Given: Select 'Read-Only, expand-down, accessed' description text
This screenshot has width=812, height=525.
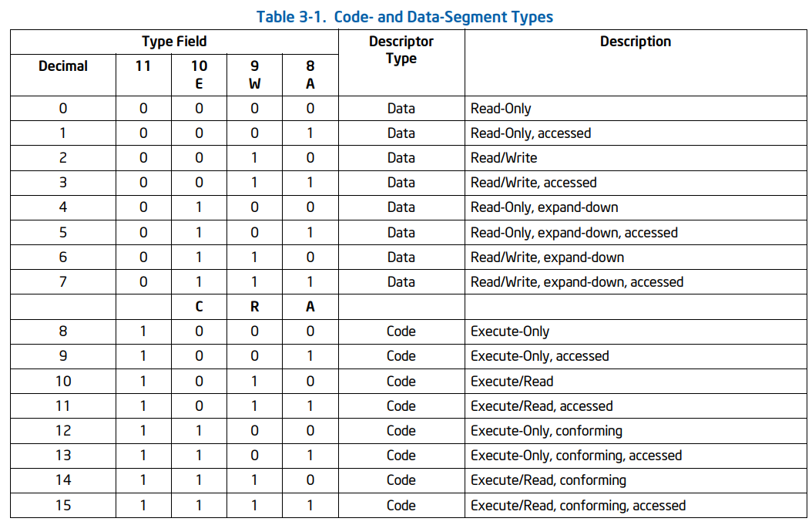Looking at the screenshot, I should click(574, 232).
